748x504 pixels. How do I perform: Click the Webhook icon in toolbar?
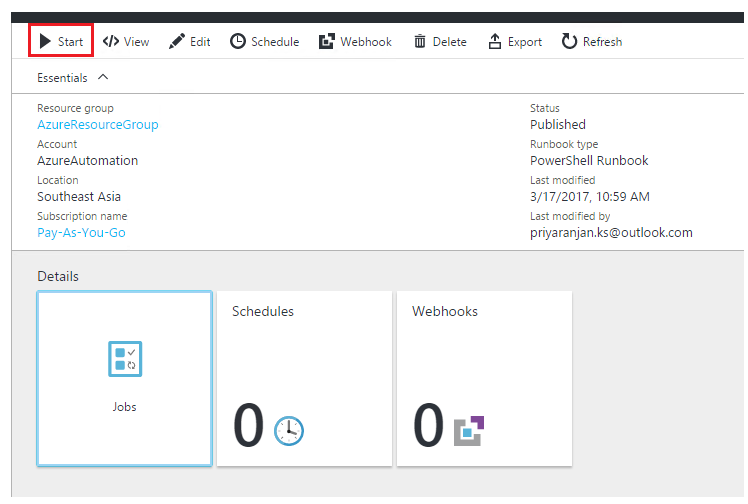327,41
